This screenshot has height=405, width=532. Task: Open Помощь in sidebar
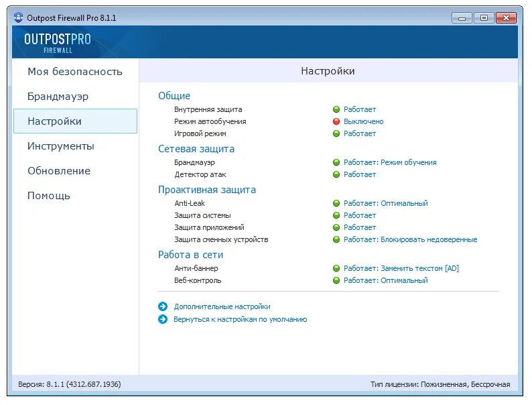[x=49, y=196]
